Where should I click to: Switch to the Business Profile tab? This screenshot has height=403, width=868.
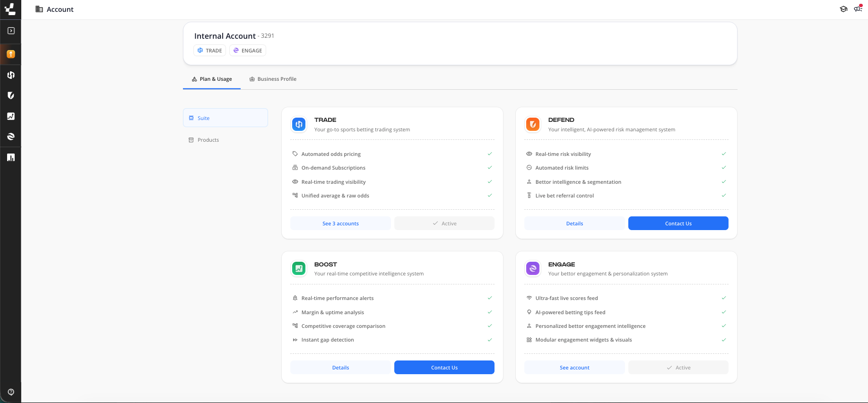pos(273,79)
